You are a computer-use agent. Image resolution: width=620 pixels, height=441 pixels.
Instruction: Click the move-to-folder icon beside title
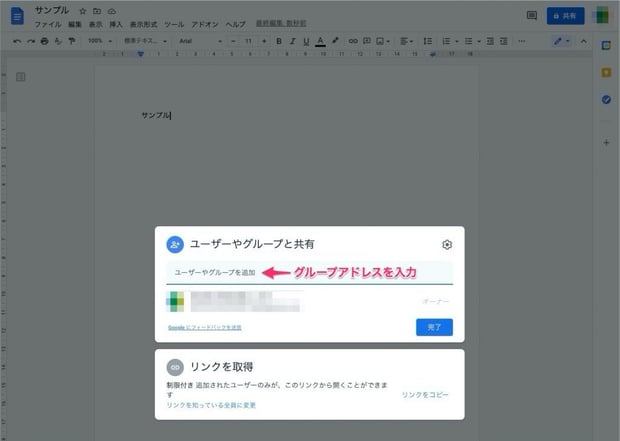tap(97, 11)
